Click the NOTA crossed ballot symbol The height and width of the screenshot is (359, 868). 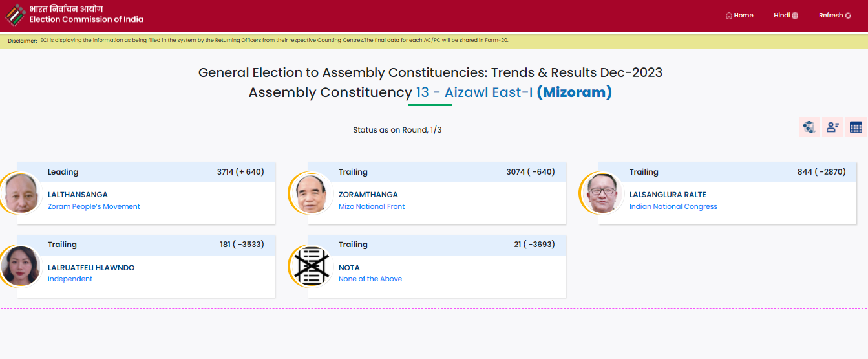[x=308, y=266]
